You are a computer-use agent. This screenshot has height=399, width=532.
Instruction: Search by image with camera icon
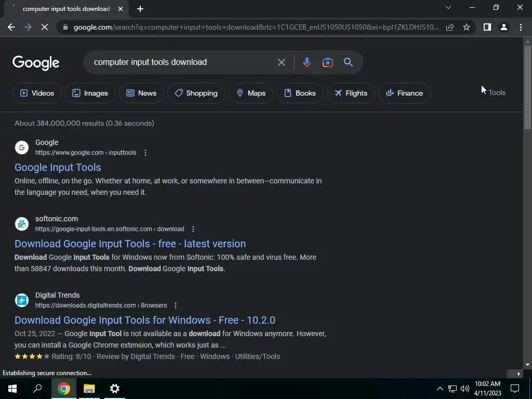[327, 62]
